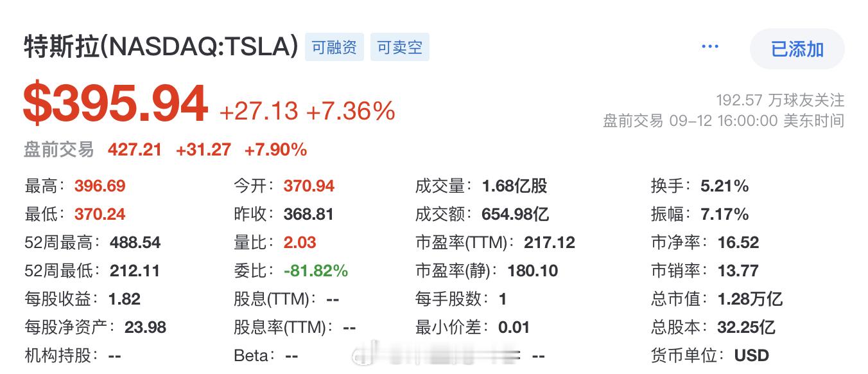Click the 总市值 value 1.28万亿
Image resolution: width=868 pixels, height=374 pixels.
click(x=750, y=299)
